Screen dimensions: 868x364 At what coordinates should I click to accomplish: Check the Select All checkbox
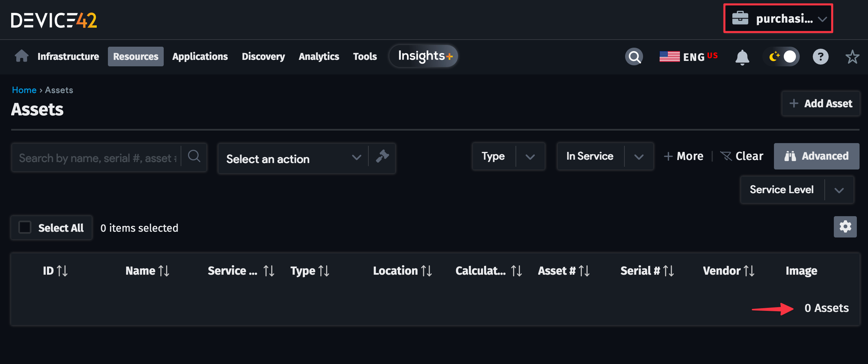click(x=25, y=227)
